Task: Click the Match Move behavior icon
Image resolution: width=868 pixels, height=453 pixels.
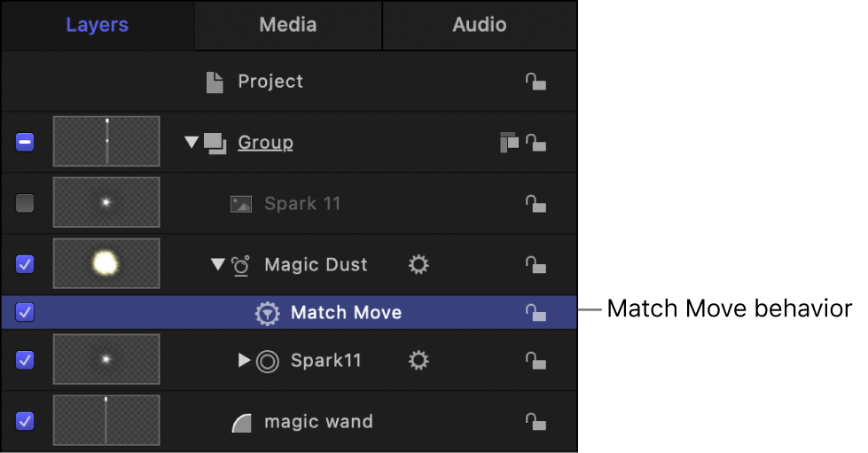Action: pyautogui.click(x=267, y=313)
